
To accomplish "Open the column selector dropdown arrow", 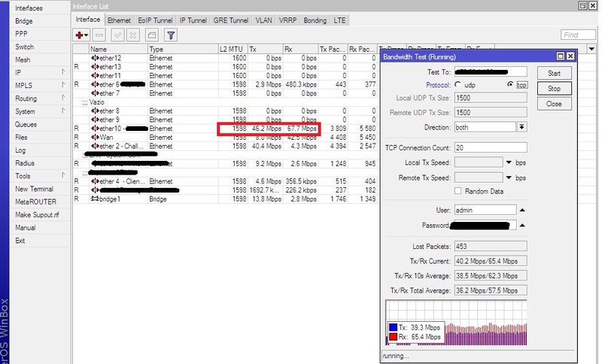I will pos(591,49).
